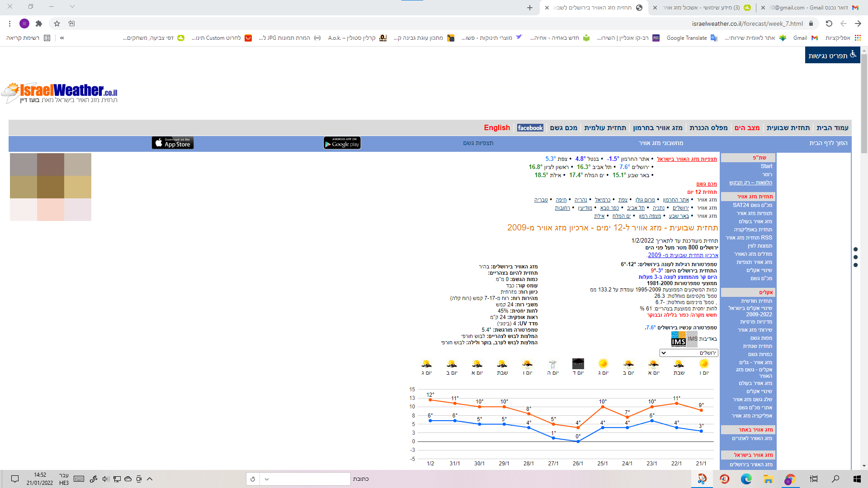
Task: Expand the hidden bookmarks overflow chevron
Action: pyautogui.click(x=62, y=38)
